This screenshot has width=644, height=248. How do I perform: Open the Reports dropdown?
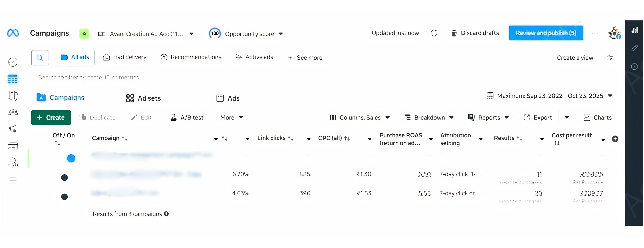pyautogui.click(x=489, y=118)
